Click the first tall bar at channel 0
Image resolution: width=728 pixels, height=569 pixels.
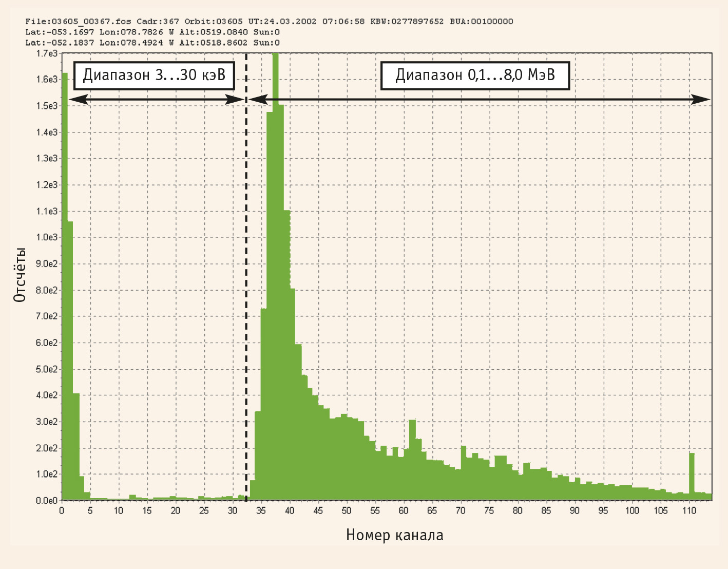65,287
